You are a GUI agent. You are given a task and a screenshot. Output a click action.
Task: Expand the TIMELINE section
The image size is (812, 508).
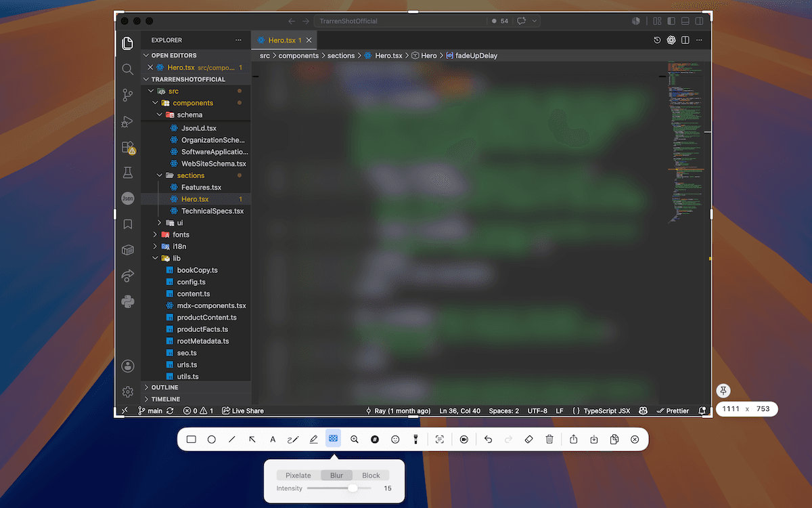point(166,399)
